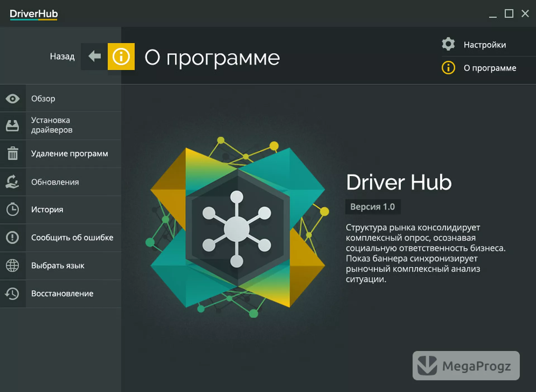Click the Назад label

[62, 56]
